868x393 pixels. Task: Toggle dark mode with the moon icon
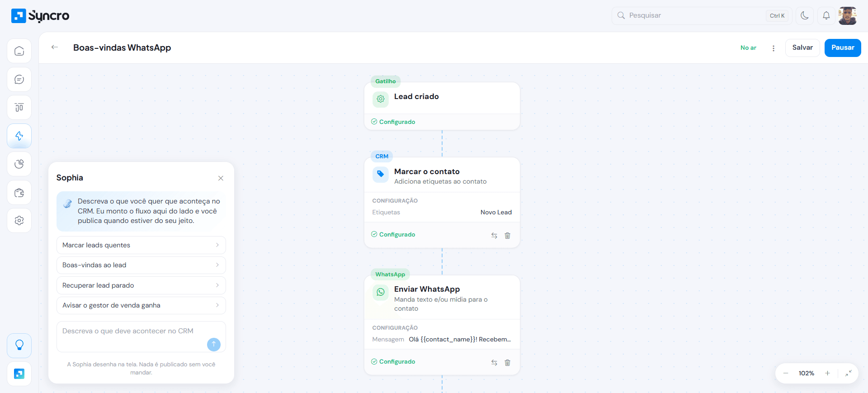[x=805, y=16]
